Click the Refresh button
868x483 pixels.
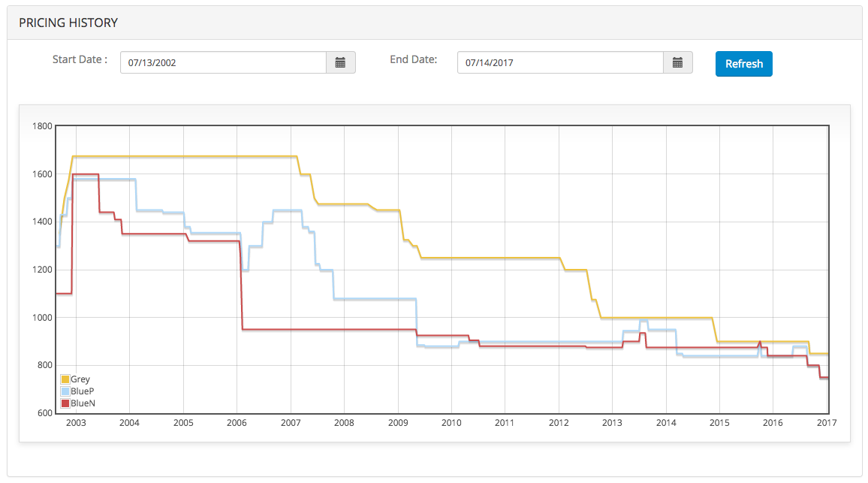pos(743,64)
